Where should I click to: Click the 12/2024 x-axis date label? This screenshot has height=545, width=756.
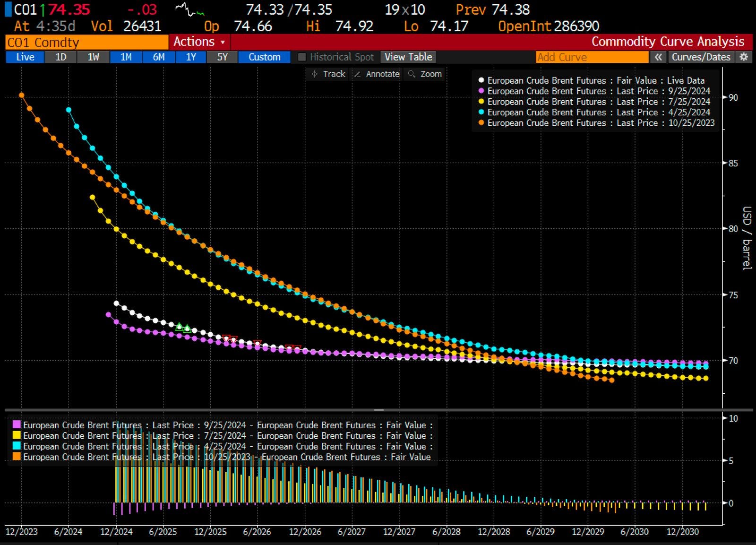(116, 532)
